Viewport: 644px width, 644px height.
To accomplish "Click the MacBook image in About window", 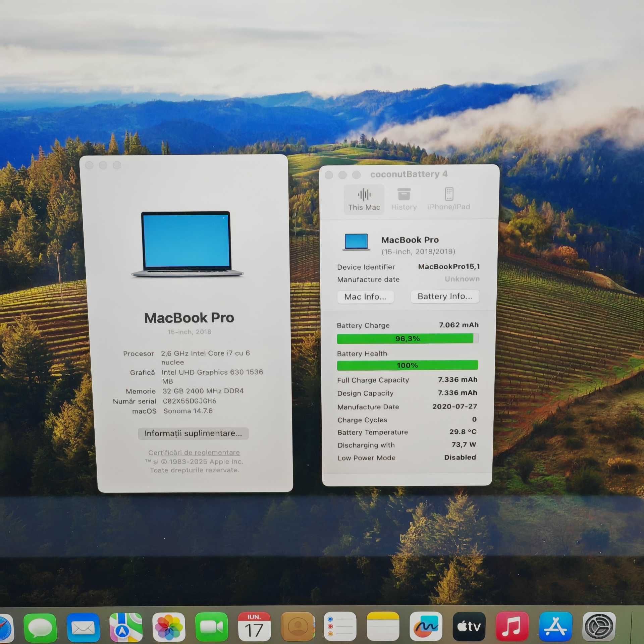I will point(187,244).
